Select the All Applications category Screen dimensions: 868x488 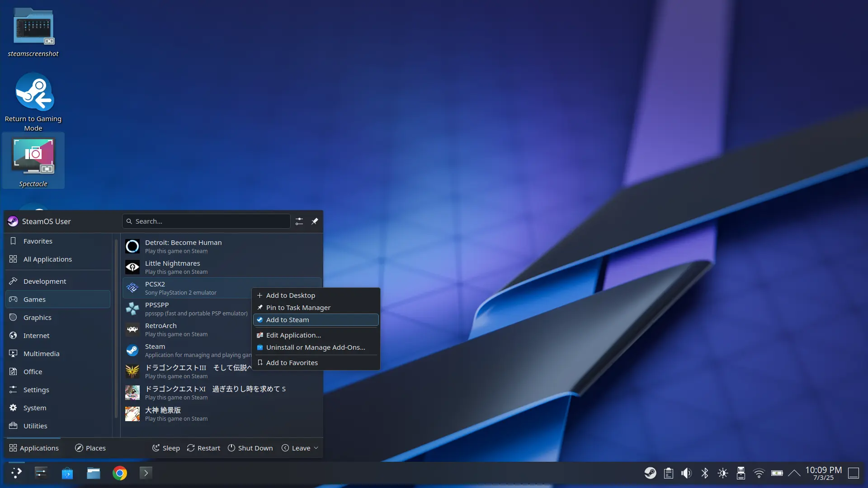58,259
